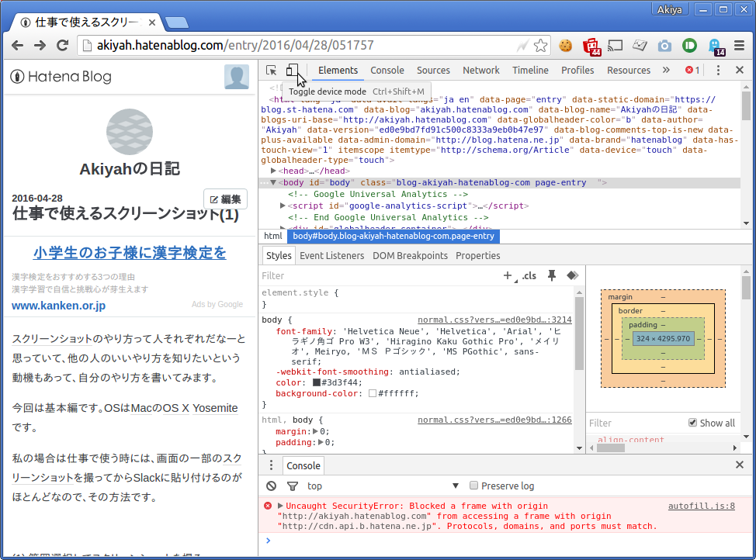Open normal.css line 1266 source link
Screen dimensions: 756x560
(x=494, y=420)
